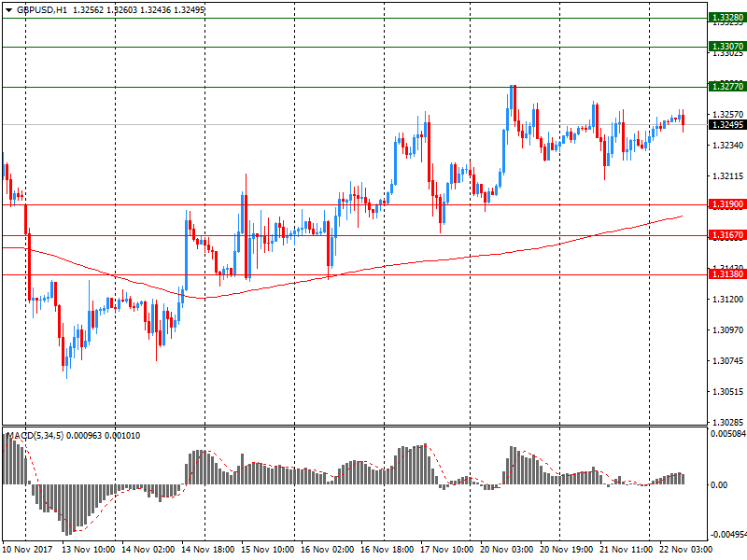This screenshot has height=560, width=747.
Task: Click the MACD zero level label 0.00
Action: (x=719, y=484)
